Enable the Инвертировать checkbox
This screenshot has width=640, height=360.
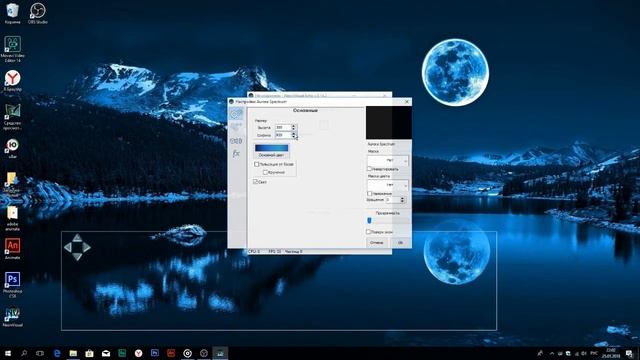369,169
